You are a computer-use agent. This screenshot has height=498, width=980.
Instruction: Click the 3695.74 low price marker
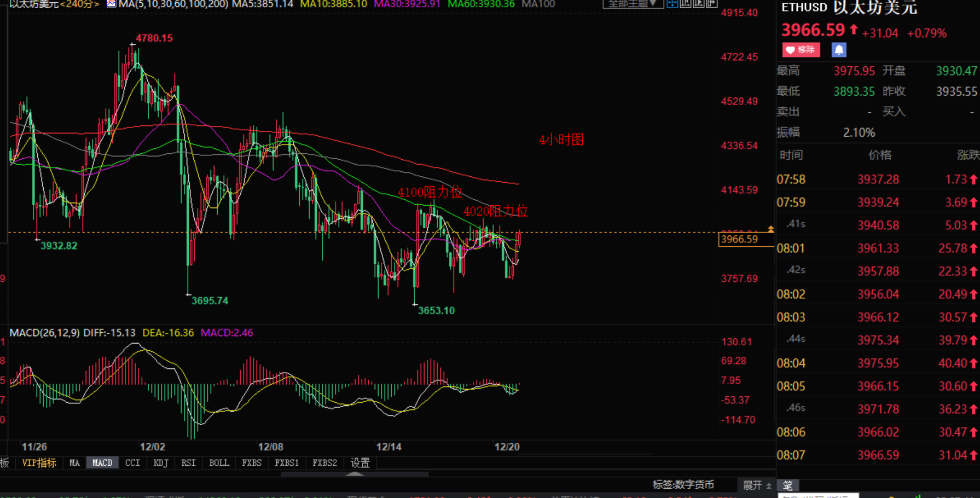[210, 300]
